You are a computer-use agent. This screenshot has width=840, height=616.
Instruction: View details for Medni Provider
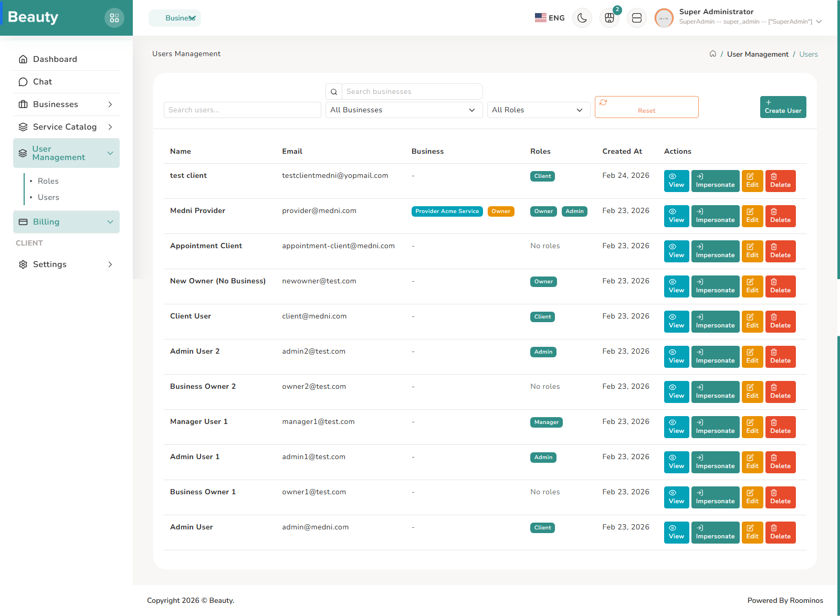tap(676, 216)
